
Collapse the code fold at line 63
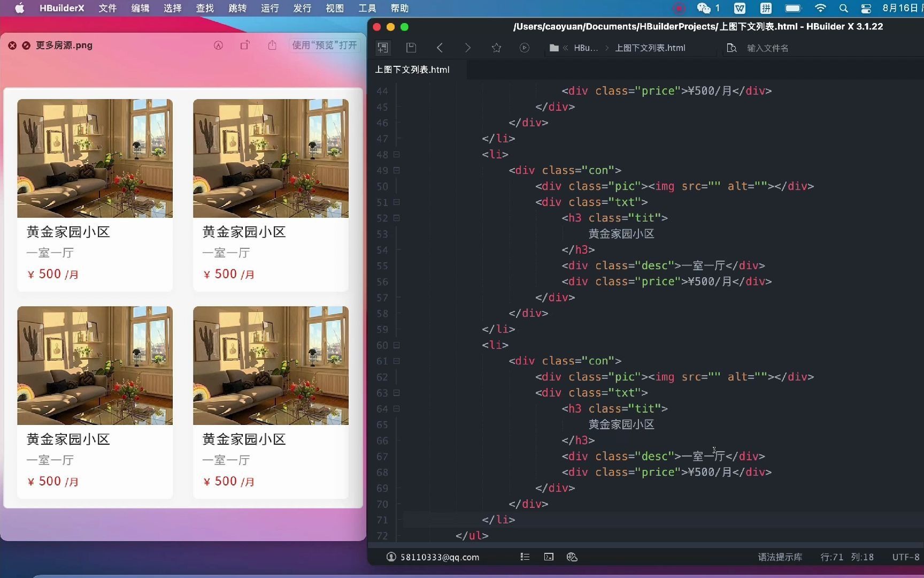click(397, 393)
